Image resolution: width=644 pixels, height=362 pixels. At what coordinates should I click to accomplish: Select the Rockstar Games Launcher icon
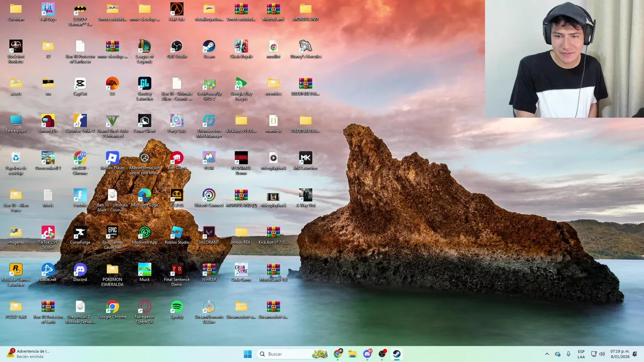pos(16,275)
